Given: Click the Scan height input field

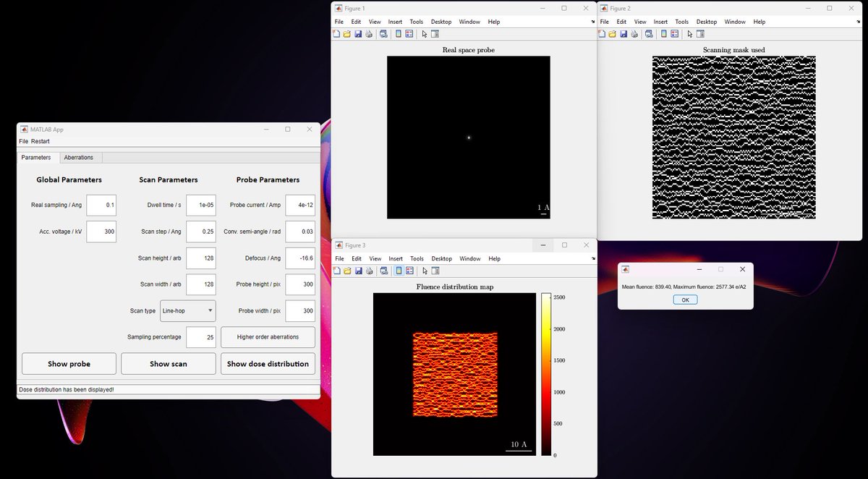Looking at the screenshot, I should click(x=200, y=258).
